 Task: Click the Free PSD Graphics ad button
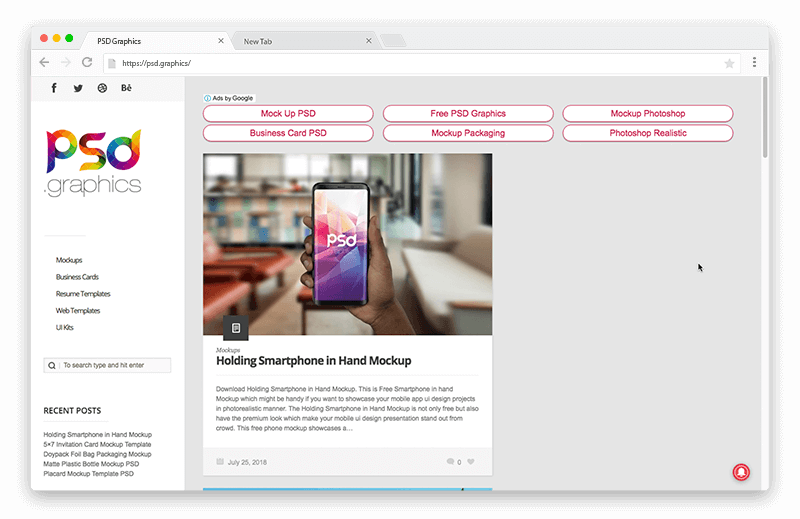468,113
